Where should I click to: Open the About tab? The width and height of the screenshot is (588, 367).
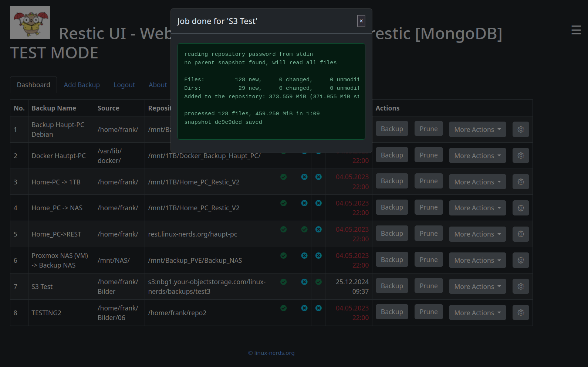click(158, 85)
